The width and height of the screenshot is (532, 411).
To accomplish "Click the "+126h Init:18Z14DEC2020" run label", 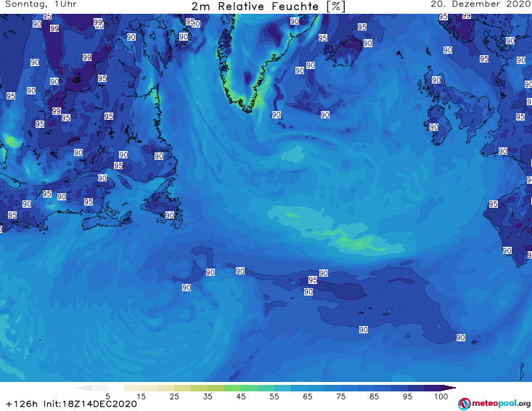I will pyautogui.click(x=71, y=404).
